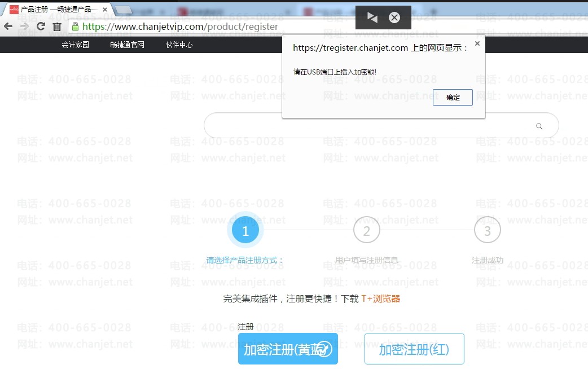Select step 1 circle indicator

[x=245, y=230]
